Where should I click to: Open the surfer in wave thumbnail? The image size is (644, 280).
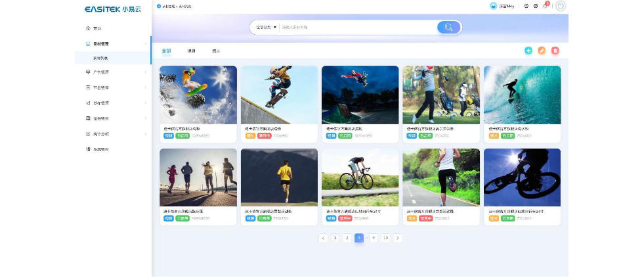522,95
